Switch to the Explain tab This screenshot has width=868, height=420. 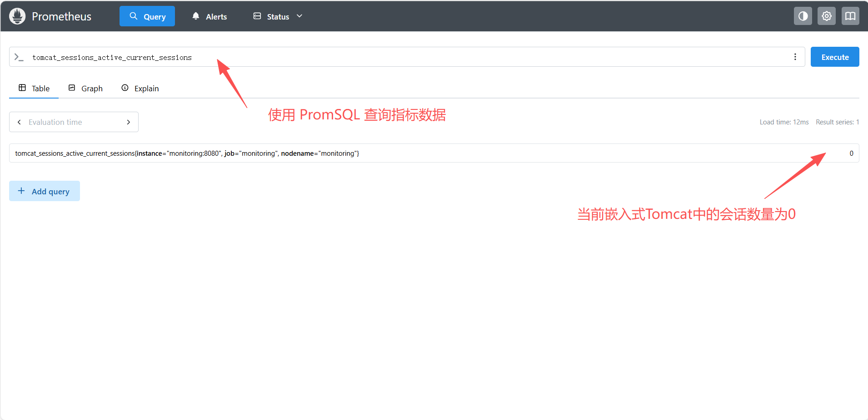click(140, 88)
